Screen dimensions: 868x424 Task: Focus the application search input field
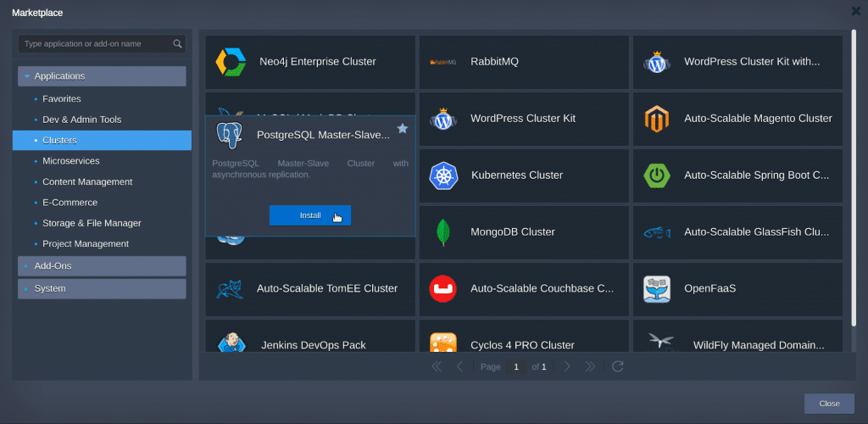point(102,44)
